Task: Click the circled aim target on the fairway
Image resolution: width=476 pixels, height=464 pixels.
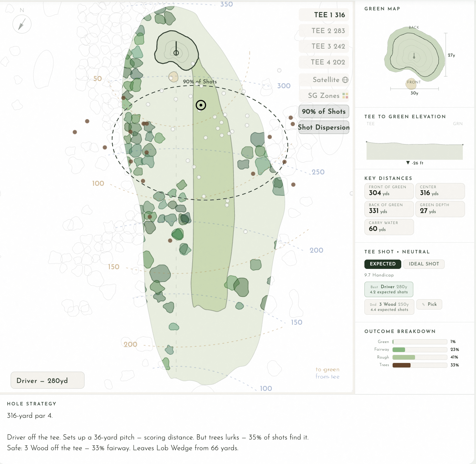Action: click(x=201, y=104)
